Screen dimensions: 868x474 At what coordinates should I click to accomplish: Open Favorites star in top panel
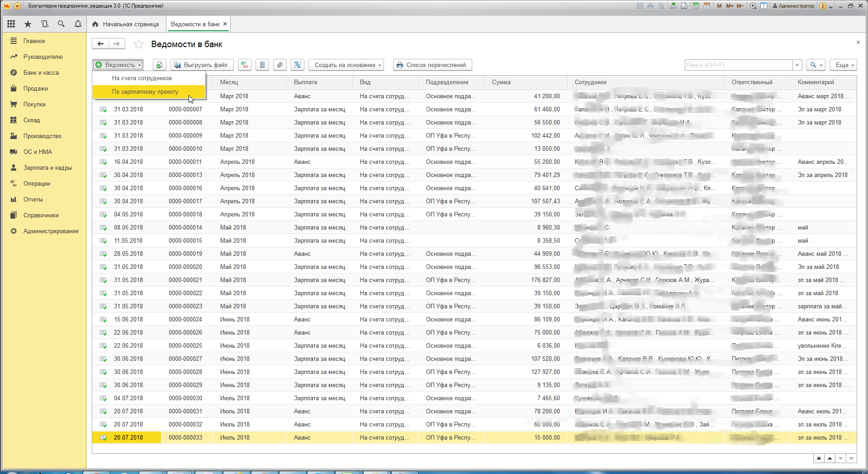(28, 24)
